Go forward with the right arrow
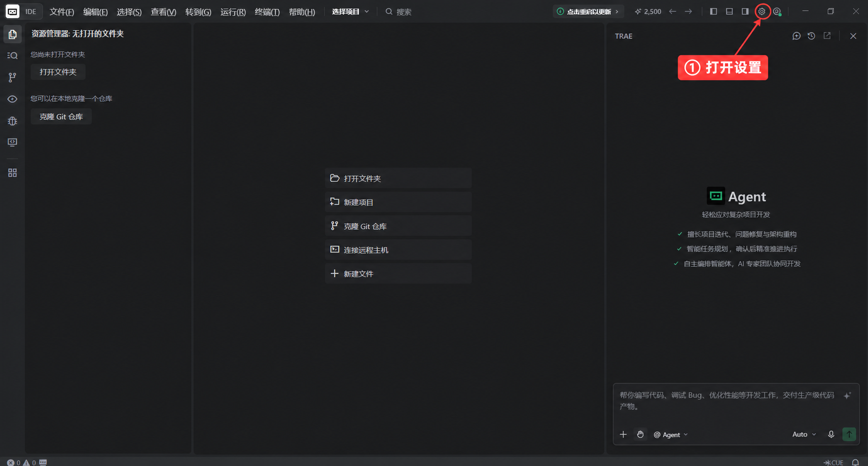868x466 pixels. 689,11
